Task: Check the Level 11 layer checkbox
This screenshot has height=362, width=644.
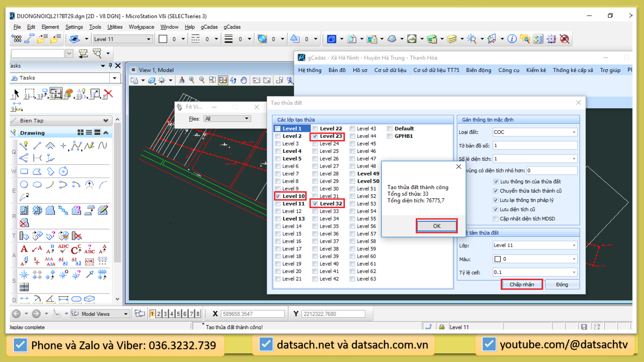Action: coord(278,204)
